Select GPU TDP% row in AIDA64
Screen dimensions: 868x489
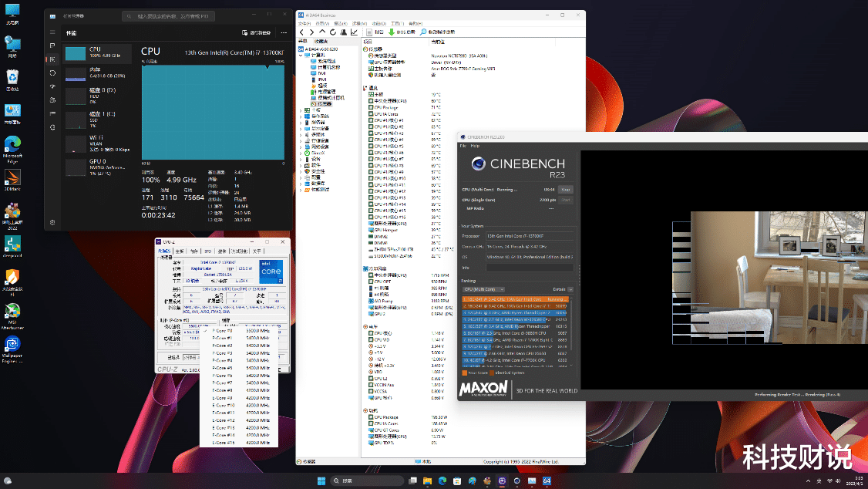403,443
